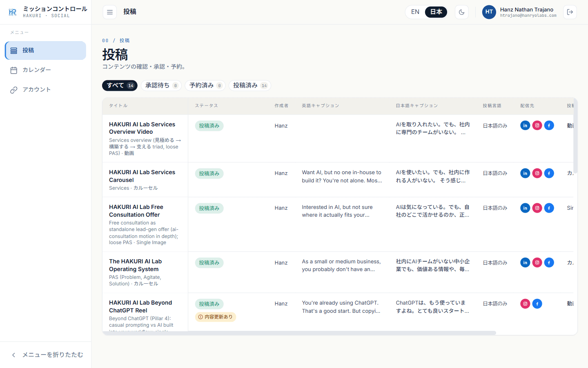Viewport: 588px width, 368px height.
Task: Click LinkedIn icon in Services Carousel row
Action: click(525, 173)
